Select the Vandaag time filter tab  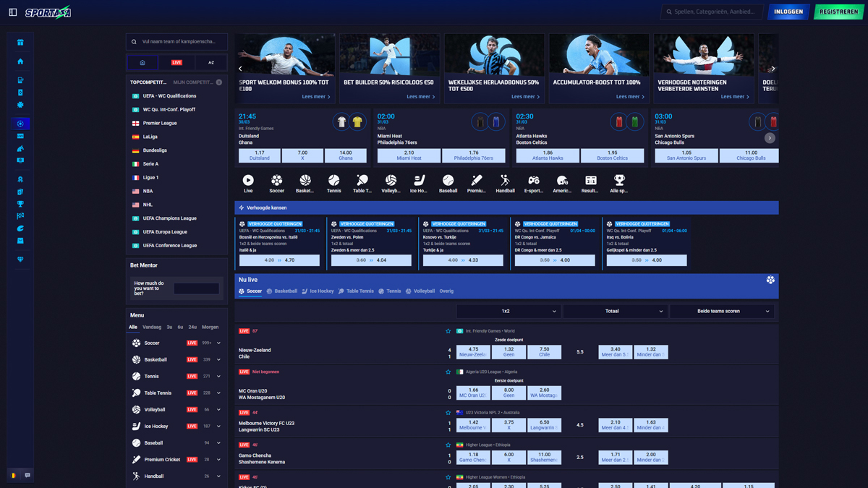pyautogui.click(x=152, y=328)
